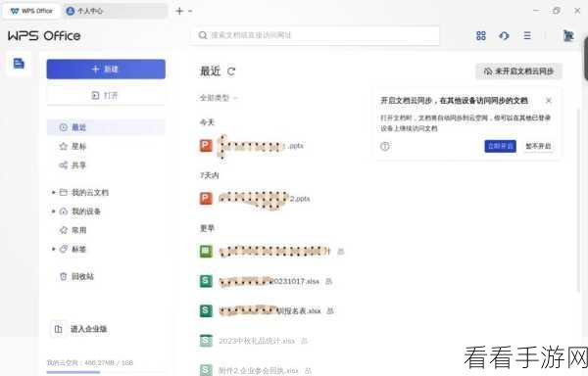
Task: Click the 打开 button
Action: point(106,96)
